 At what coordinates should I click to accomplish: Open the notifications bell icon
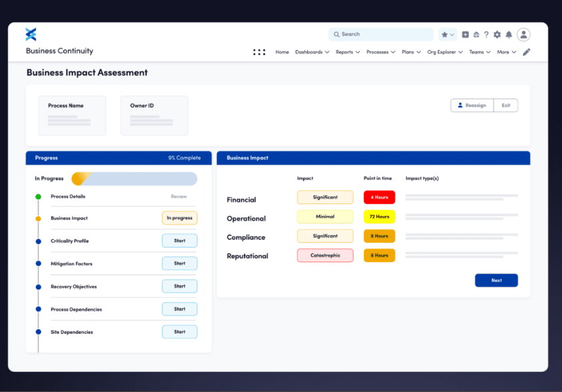click(508, 34)
